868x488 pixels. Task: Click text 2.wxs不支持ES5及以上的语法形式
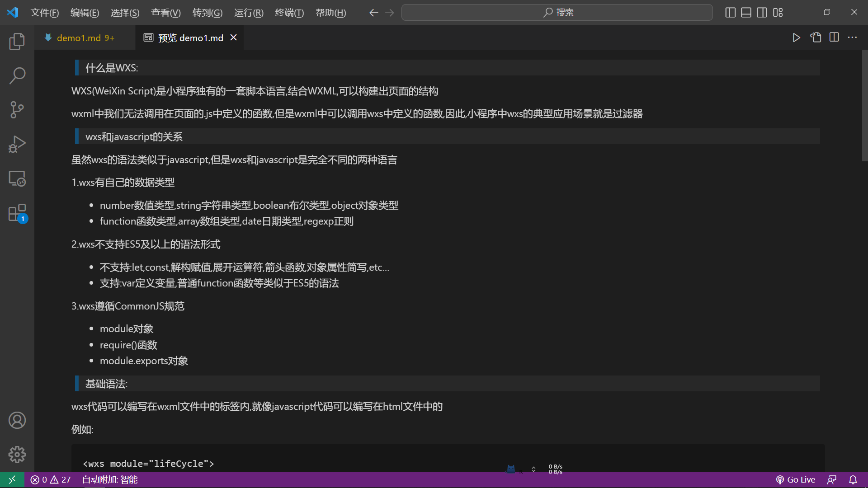pos(146,244)
